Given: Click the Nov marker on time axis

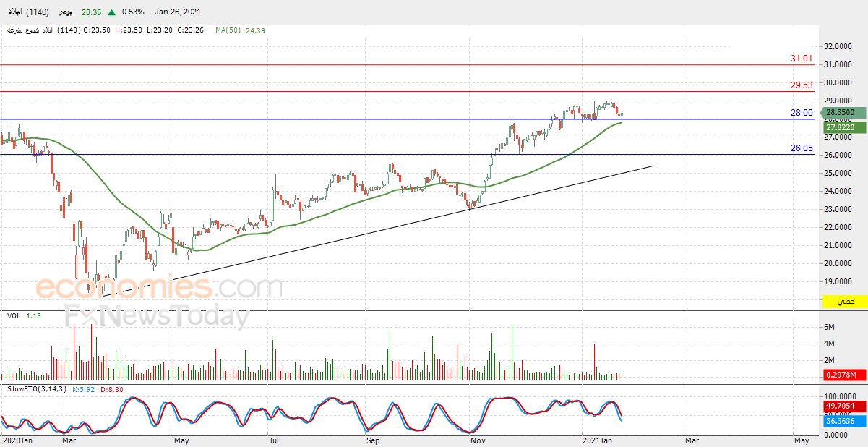Looking at the screenshot, I should coord(478,440).
